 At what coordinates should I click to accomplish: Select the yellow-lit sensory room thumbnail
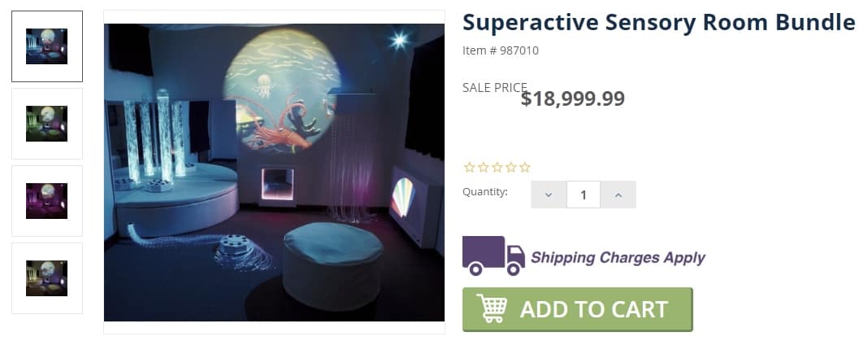click(47, 278)
